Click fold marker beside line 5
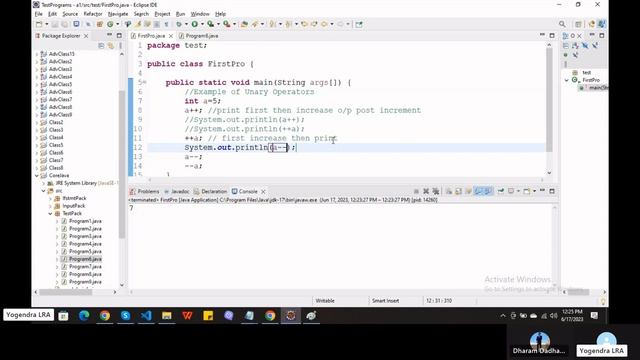Image resolution: width=640 pixels, height=360 pixels. [144, 82]
